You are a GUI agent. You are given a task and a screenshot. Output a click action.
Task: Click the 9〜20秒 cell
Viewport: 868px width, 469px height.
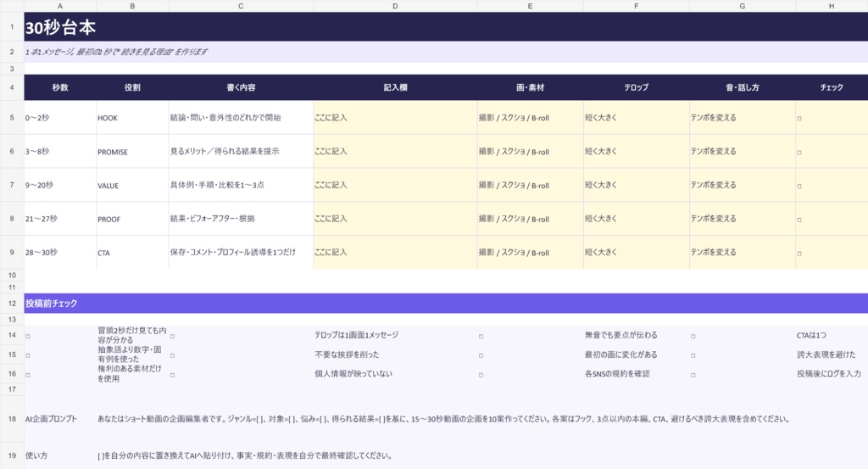(x=60, y=185)
